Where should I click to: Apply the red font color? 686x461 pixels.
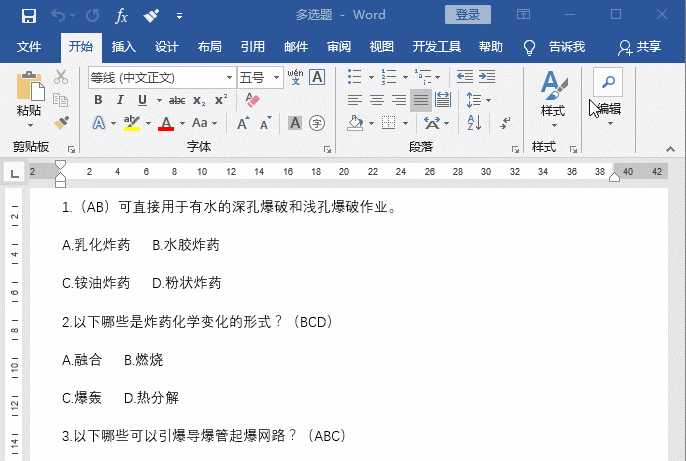point(166,123)
